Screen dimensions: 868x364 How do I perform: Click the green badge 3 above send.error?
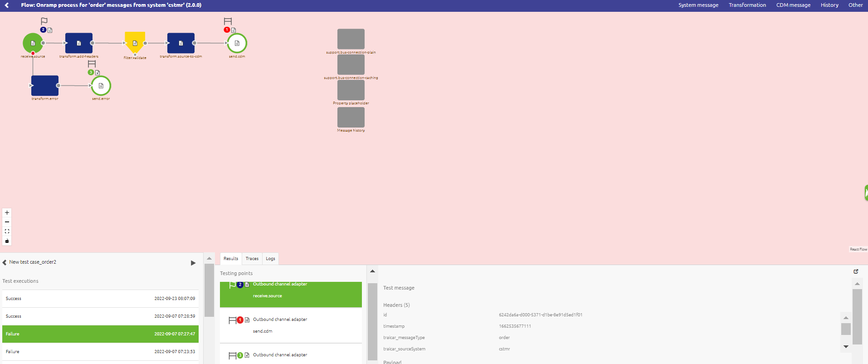pos(91,73)
